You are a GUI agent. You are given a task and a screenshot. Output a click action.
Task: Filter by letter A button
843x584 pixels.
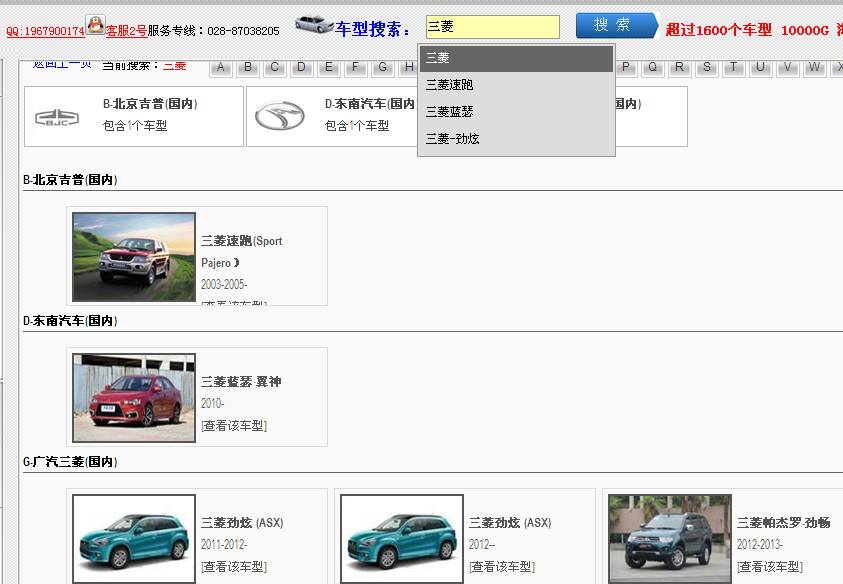220,68
